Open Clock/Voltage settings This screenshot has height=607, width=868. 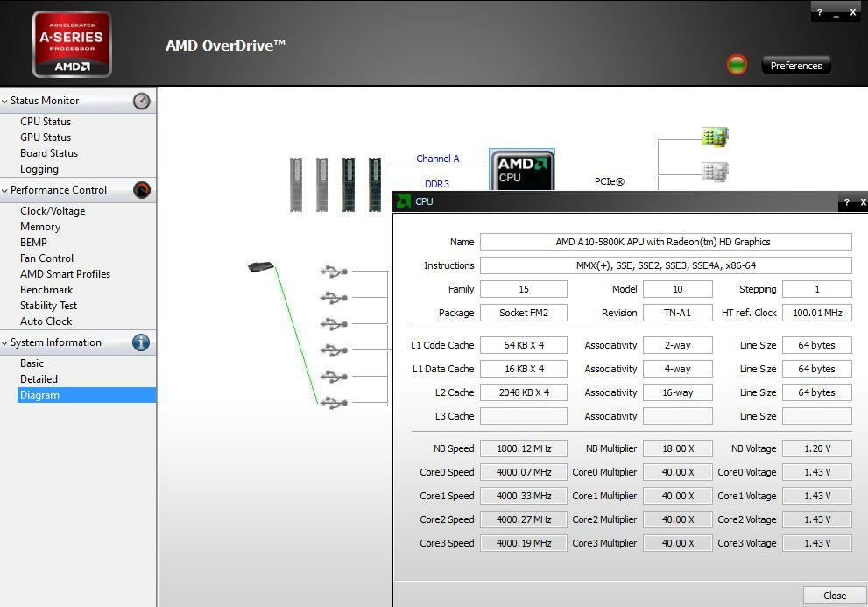coord(53,211)
